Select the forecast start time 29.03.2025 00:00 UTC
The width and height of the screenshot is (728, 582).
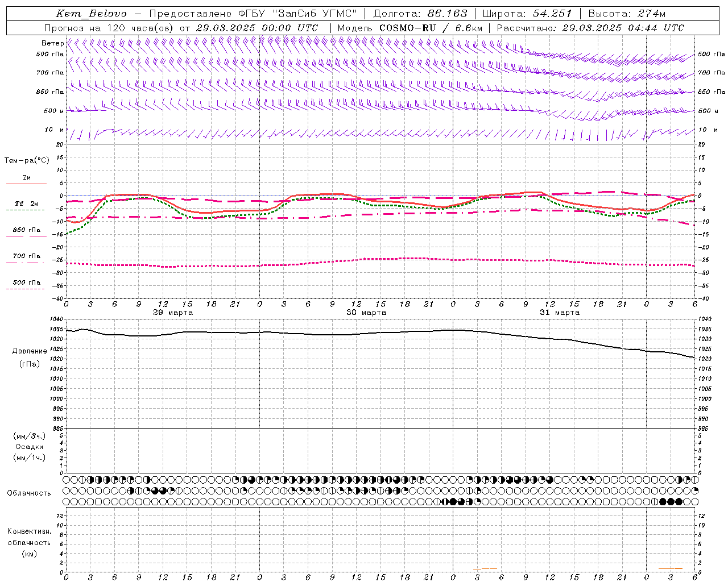[x=257, y=28]
